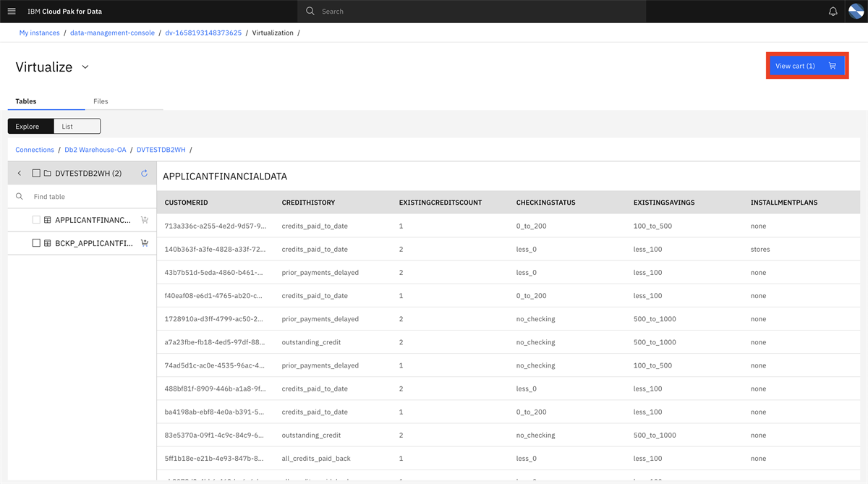Open the notifications bell
This screenshot has height=484, width=868.
tap(833, 11)
